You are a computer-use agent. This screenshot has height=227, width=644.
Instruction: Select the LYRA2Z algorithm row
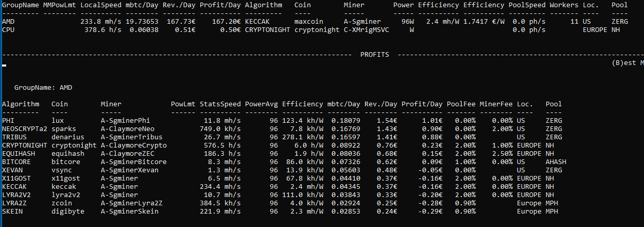(14, 203)
